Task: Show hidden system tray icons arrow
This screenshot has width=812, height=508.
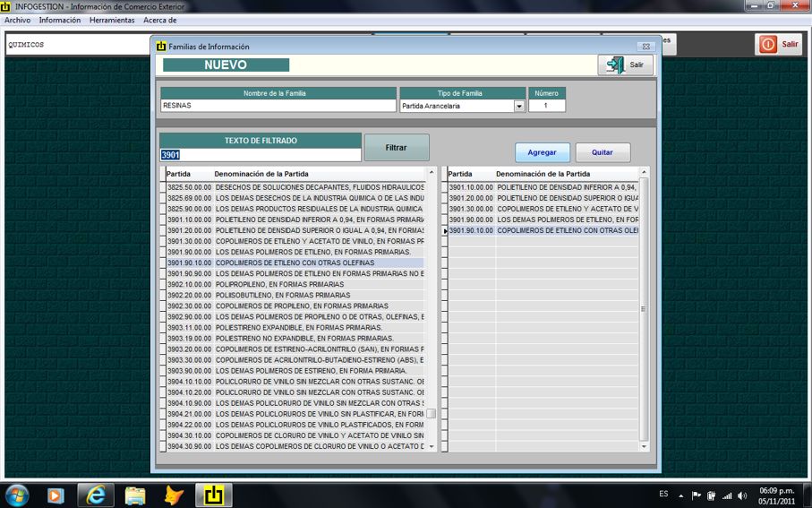Action: tap(681, 495)
